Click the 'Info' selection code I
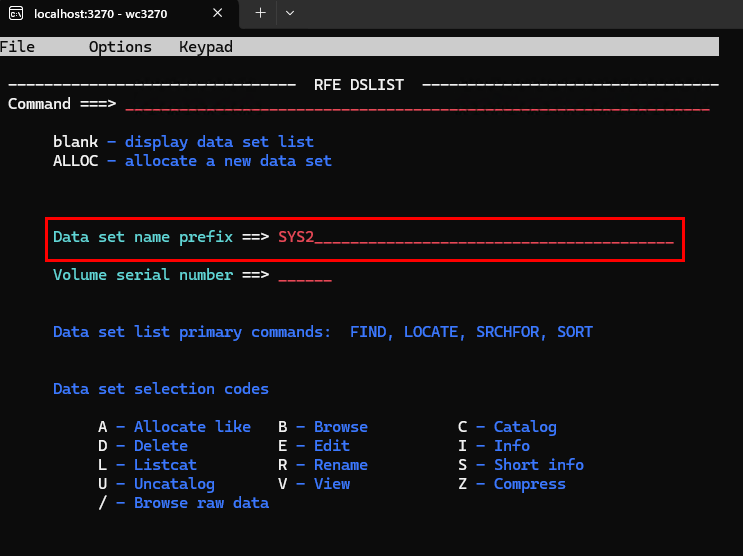 tap(512, 446)
